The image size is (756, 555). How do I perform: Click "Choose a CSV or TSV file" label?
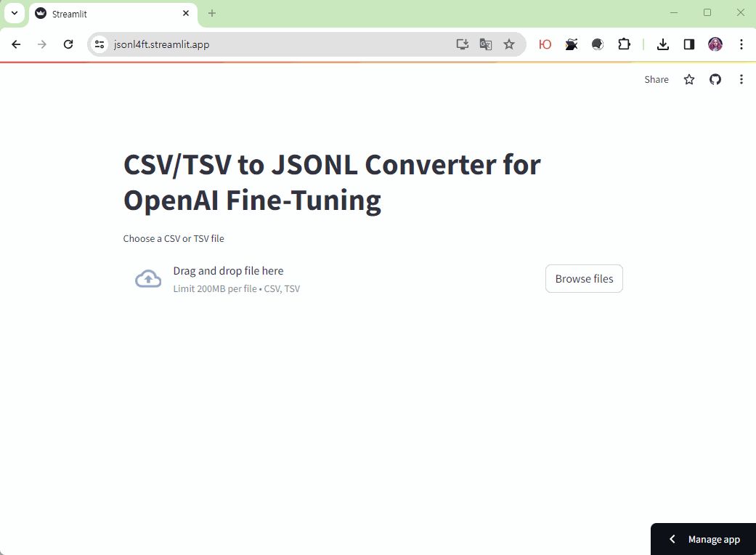pos(174,239)
